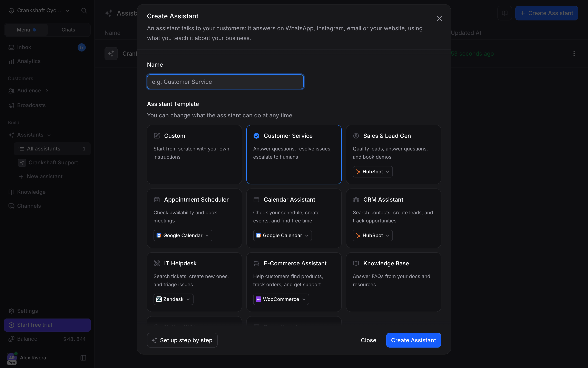Screen dimensions: 588x368
Task: Open the row options three-dot menu
Action: (x=574, y=54)
